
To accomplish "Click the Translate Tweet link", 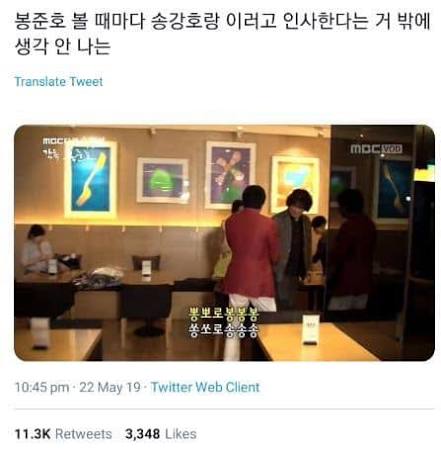I will (x=59, y=82).
